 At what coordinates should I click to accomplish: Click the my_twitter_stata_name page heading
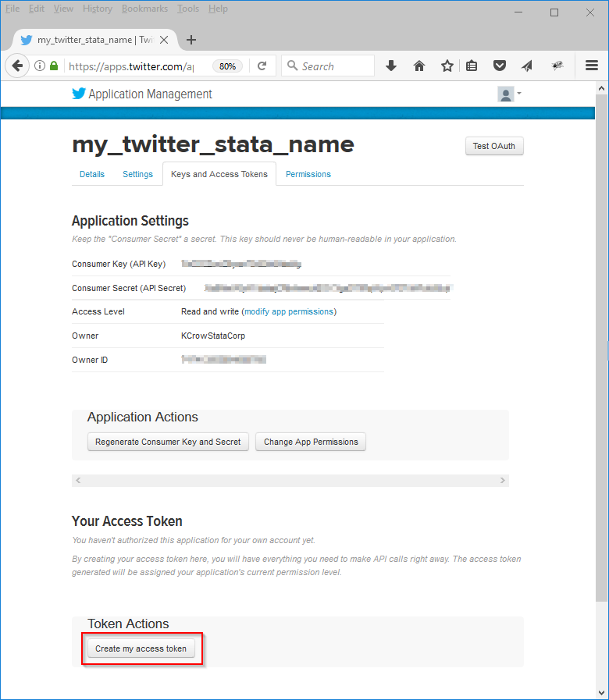point(213,144)
